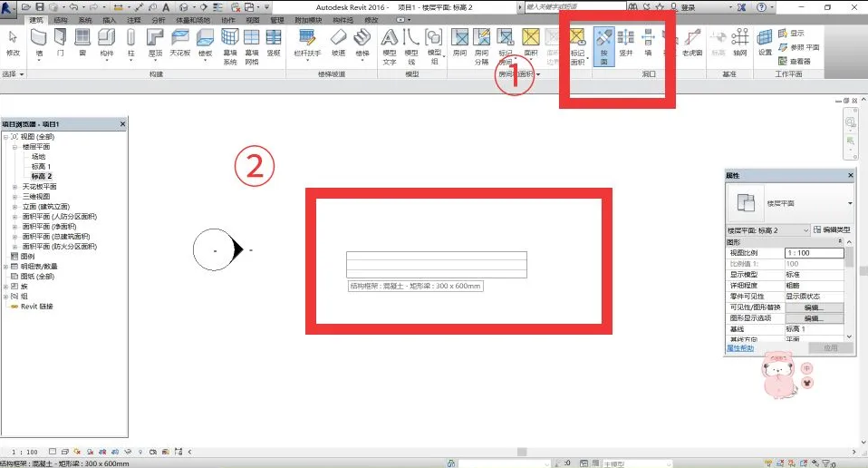The height and width of the screenshot is (468, 868).
Task: Open the 分析 ribbon tab
Action: click(x=159, y=20)
